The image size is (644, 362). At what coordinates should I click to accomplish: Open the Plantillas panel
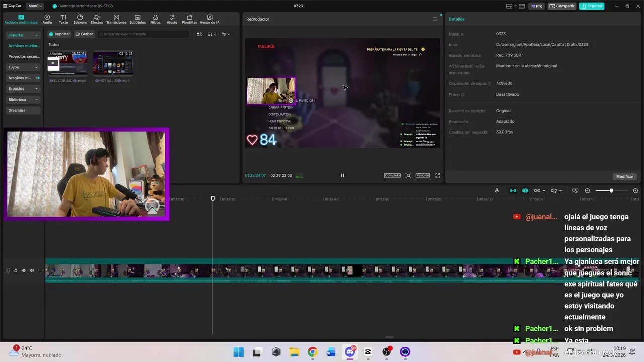point(189,19)
